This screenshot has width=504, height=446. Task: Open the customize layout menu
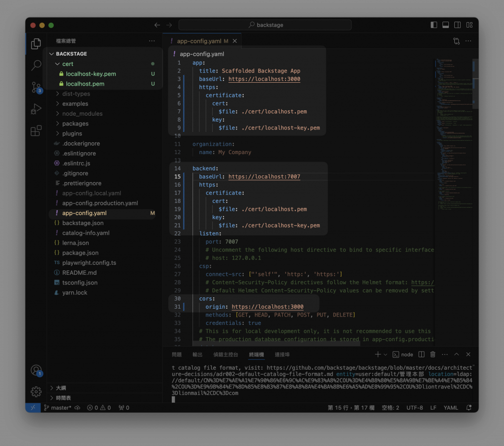(469, 25)
